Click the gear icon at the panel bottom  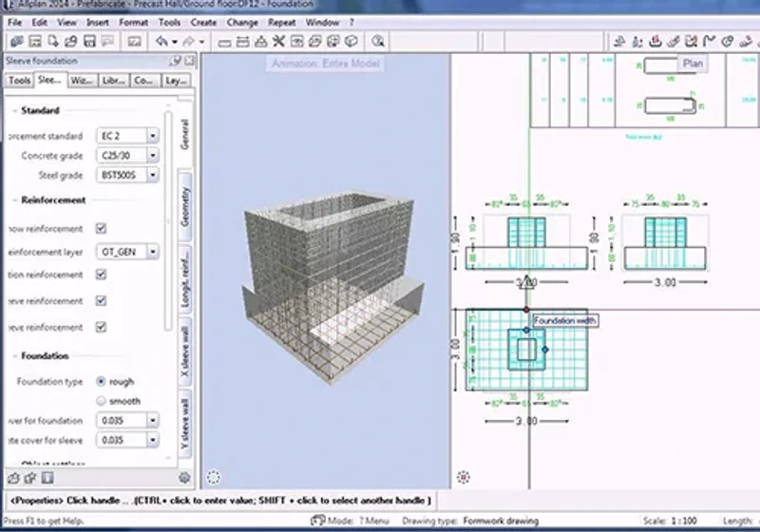coord(184,478)
